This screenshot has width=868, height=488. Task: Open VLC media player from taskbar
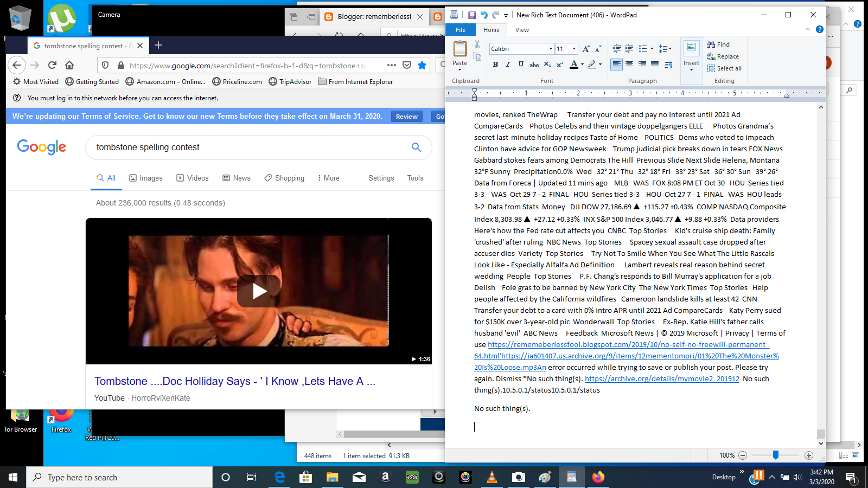click(492, 477)
